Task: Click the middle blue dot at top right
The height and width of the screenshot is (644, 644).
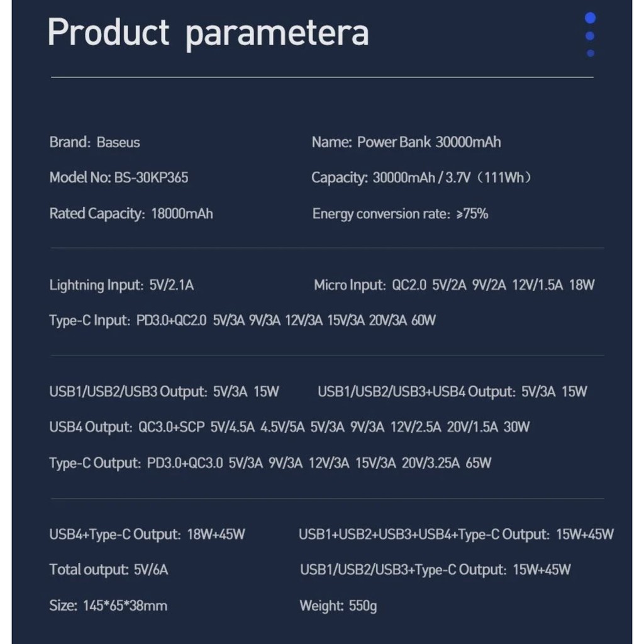Action: (x=590, y=36)
